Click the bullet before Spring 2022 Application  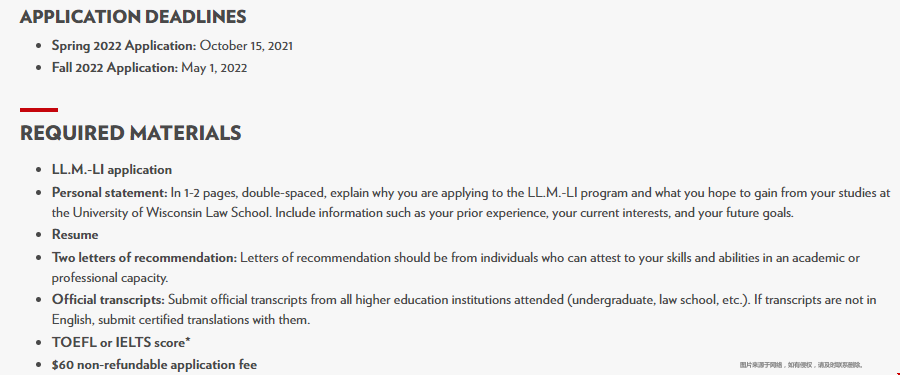[38, 46]
